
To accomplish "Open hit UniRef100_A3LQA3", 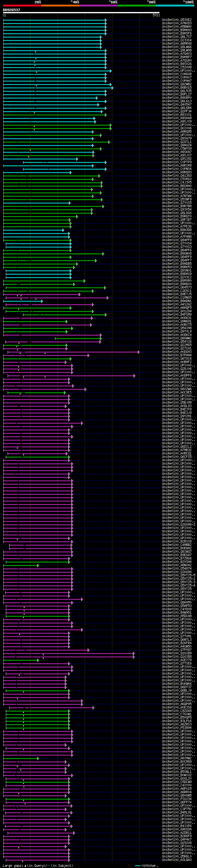I will 177,860.
